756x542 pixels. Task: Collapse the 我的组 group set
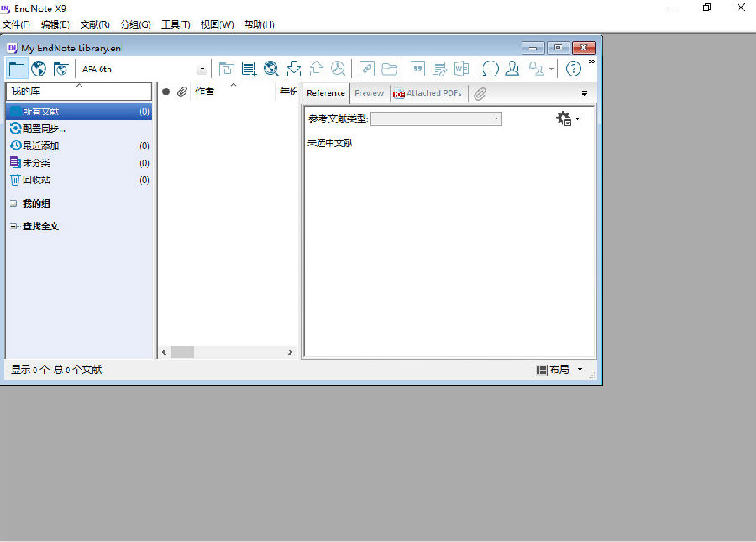coord(13,204)
